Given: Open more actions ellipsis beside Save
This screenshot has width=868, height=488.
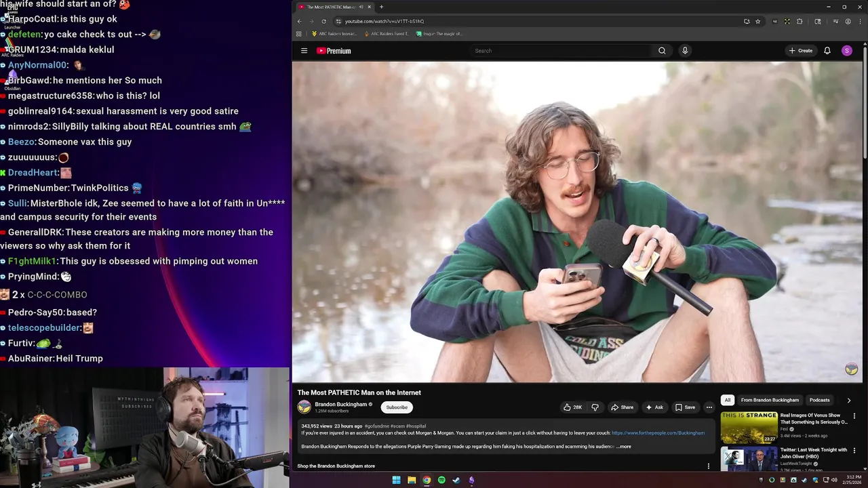Looking at the screenshot, I should (709, 407).
